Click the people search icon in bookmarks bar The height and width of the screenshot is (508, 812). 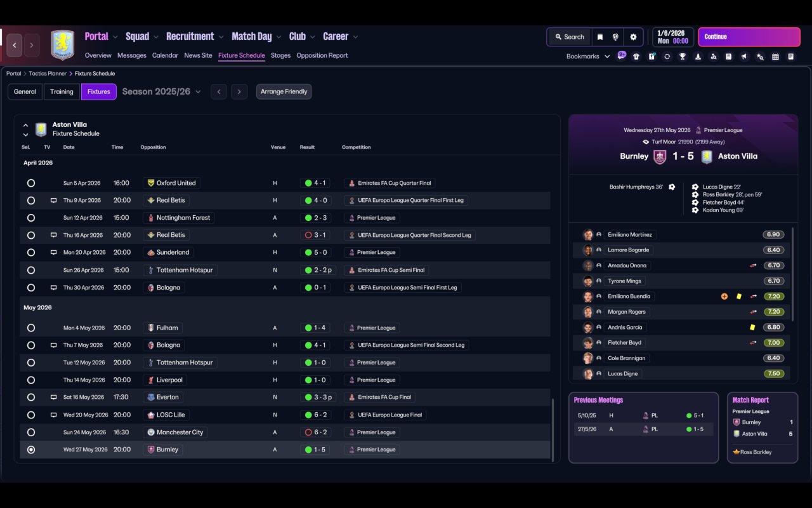(714, 57)
